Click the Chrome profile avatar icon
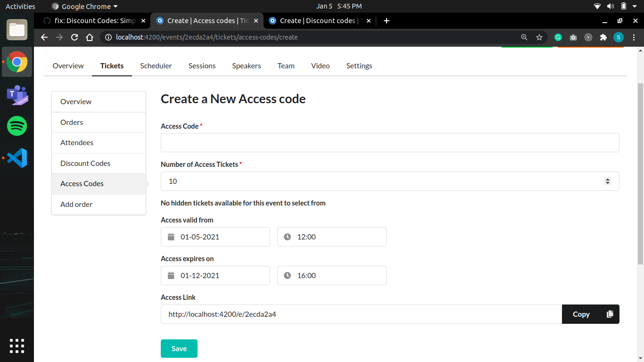The height and width of the screenshot is (362, 644). coord(618,37)
